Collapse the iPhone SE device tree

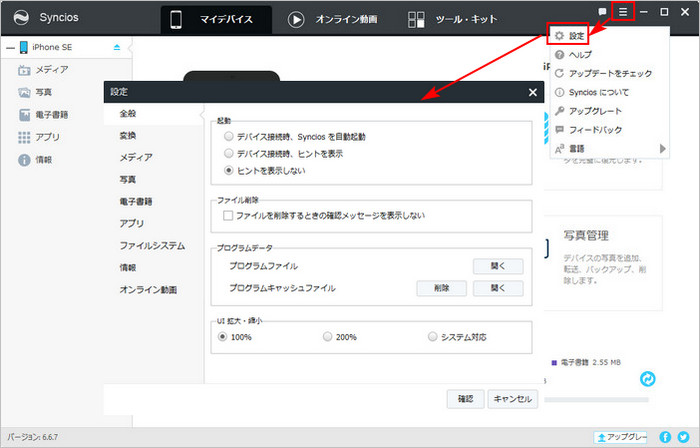[10, 47]
